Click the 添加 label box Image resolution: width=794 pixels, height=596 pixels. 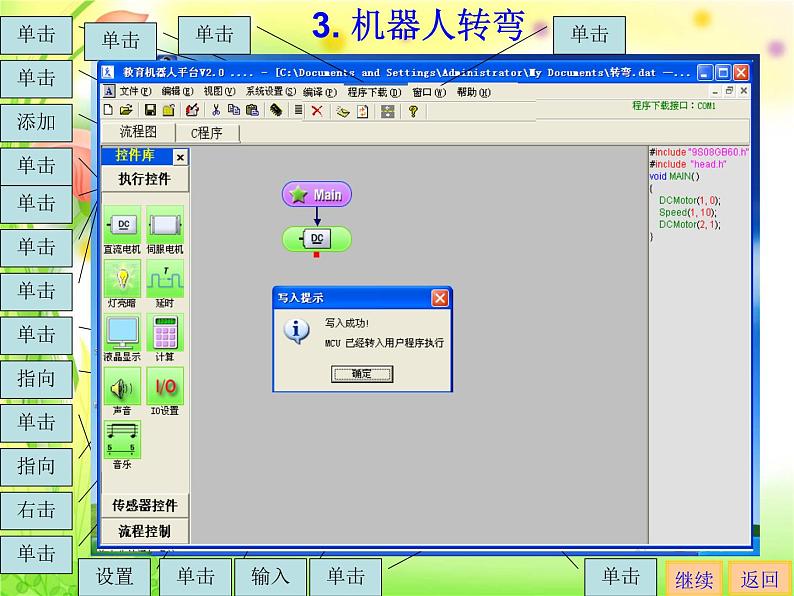click(36, 123)
